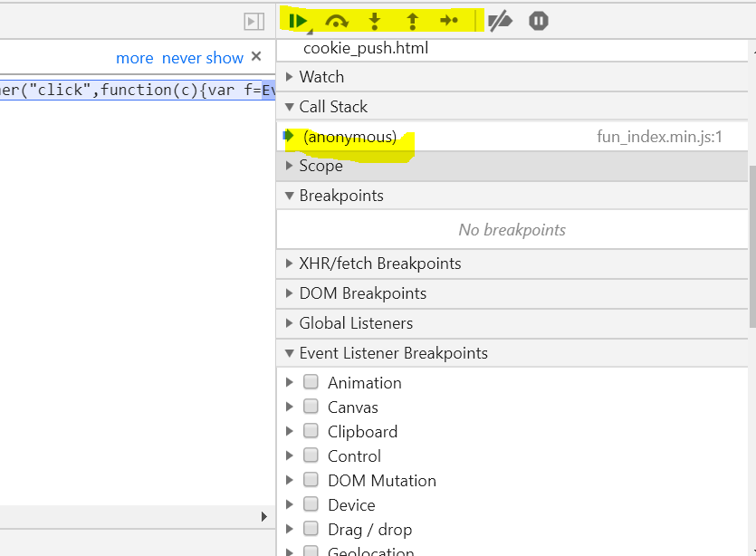
Task: Resume script execution with the play icon
Action: point(298,21)
